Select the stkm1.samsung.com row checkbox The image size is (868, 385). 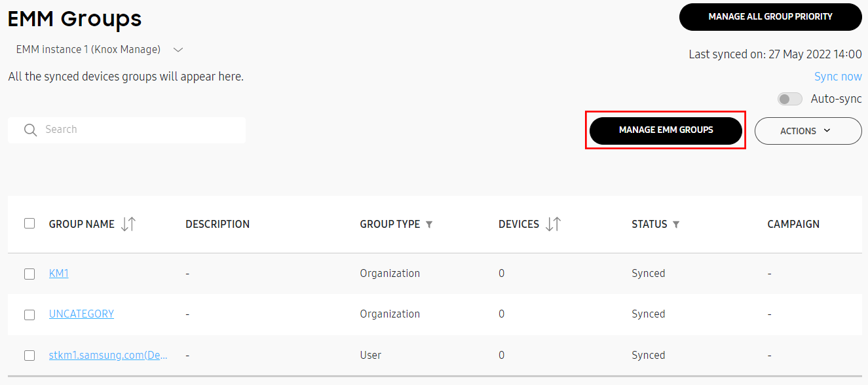point(29,356)
